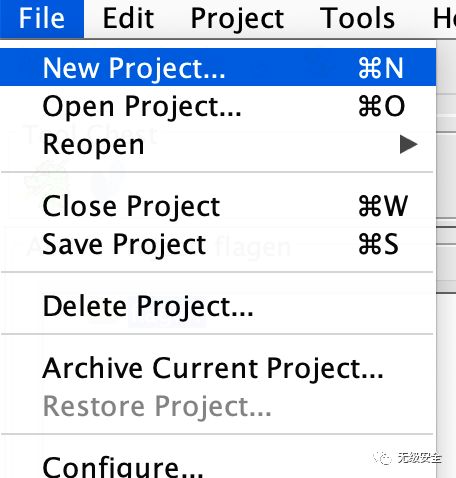Click the Command-S shortcut beside Save Project

[x=378, y=244]
